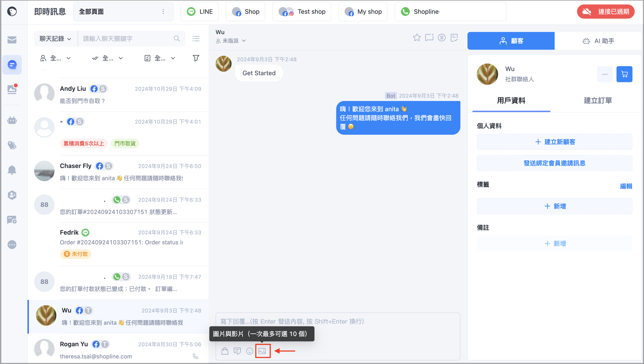Click 建立新顧客 button

[x=554, y=142]
